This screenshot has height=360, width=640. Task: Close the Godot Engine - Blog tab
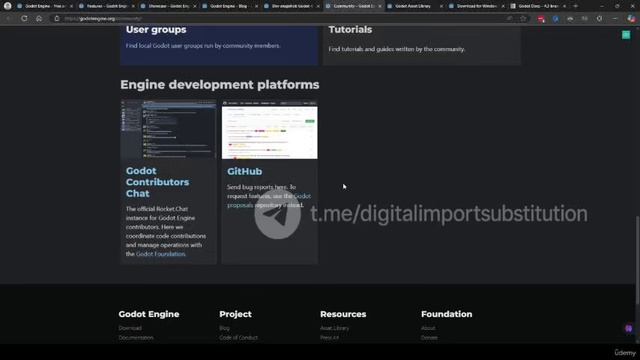point(256,6)
